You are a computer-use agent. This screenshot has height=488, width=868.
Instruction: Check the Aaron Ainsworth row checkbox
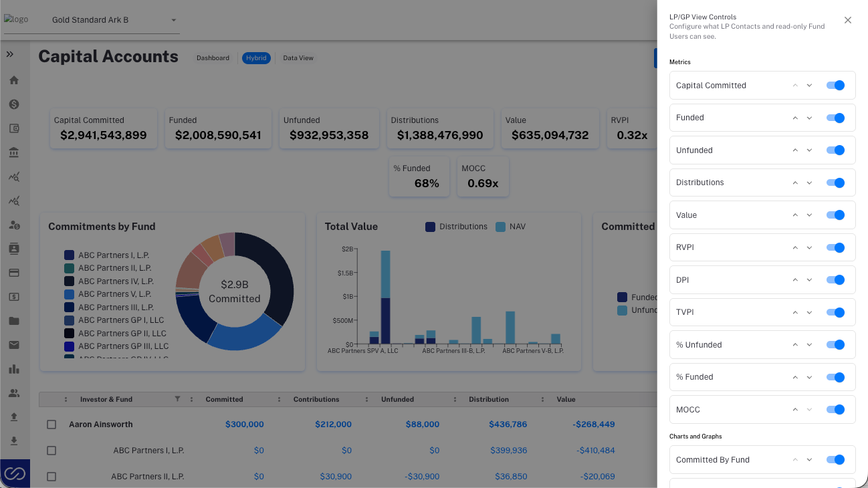[51, 424]
